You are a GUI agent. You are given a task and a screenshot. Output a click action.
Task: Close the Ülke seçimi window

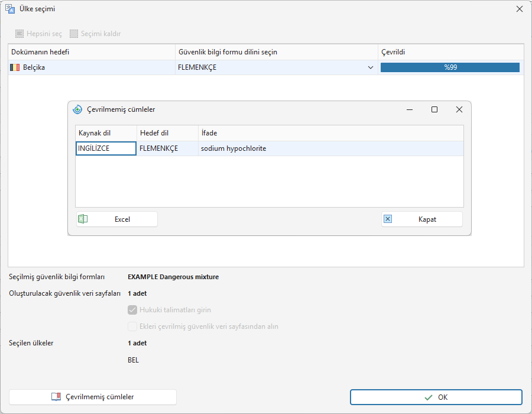(x=520, y=9)
